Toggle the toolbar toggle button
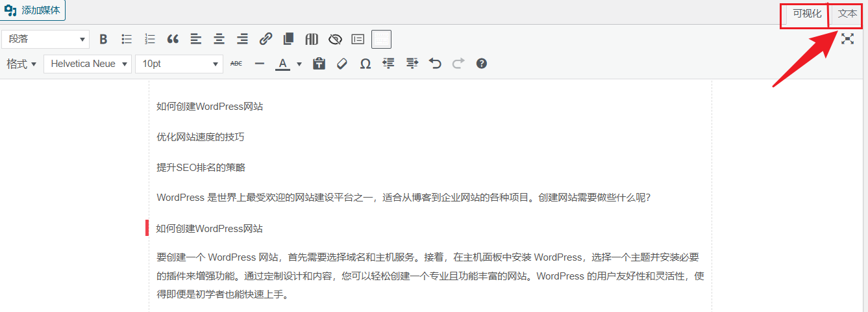 (381, 39)
